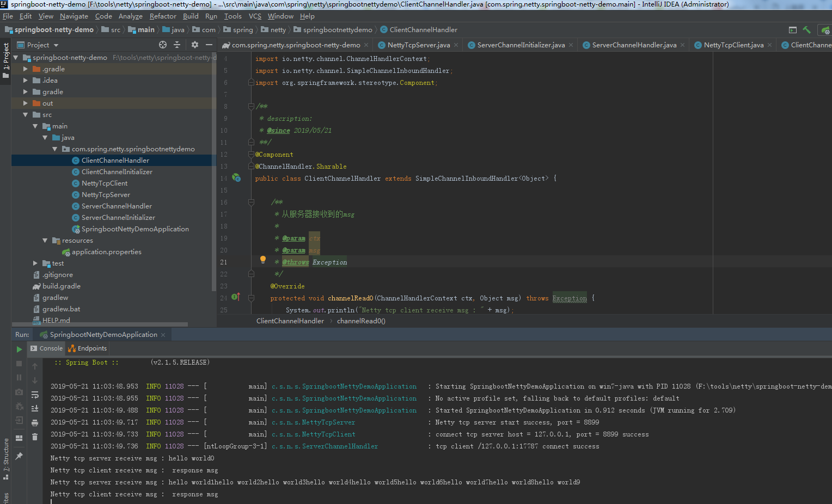This screenshot has height=504, width=832.
Task: Click the lightbulb intention icon on line 21
Action: point(263,260)
